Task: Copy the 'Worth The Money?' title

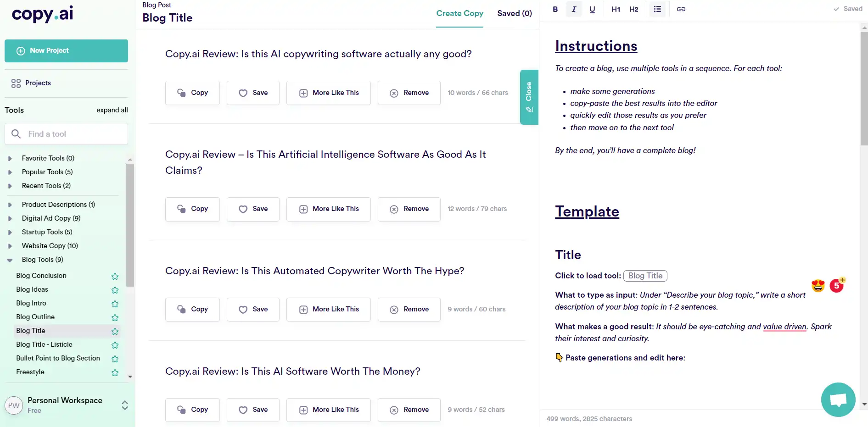Action: pos(192,410)
